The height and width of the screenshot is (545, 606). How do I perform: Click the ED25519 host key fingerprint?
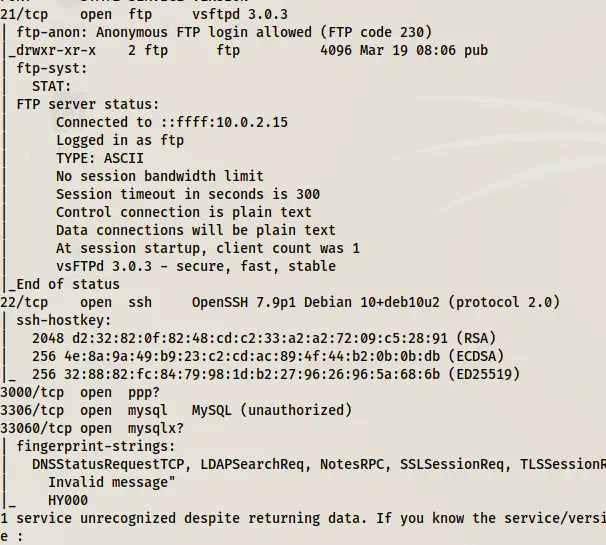click(246, 374)
